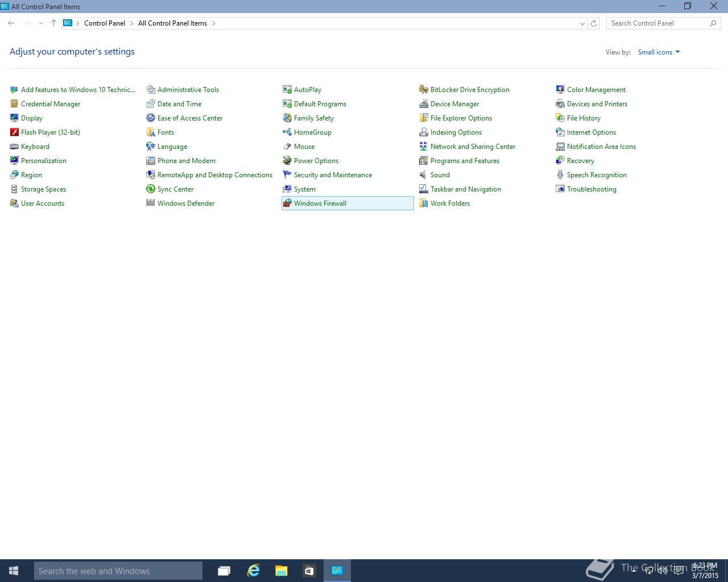Click the Credential Manager safe icon
Viewport: 728px width, 582px height.
(14, 104)
